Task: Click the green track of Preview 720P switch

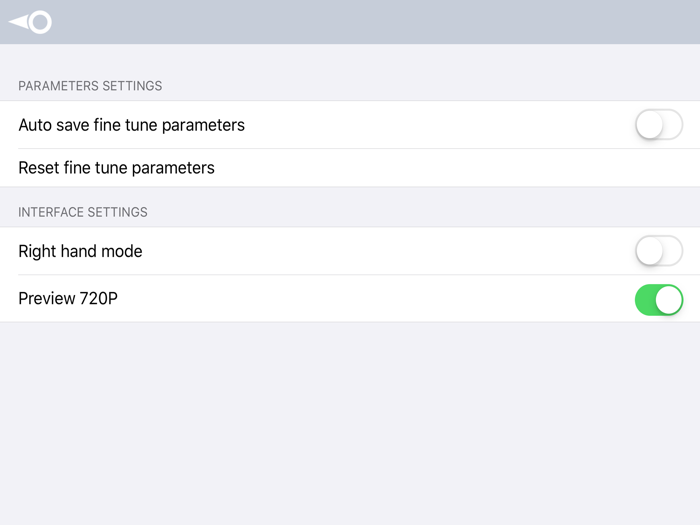Action: (646, 299)
